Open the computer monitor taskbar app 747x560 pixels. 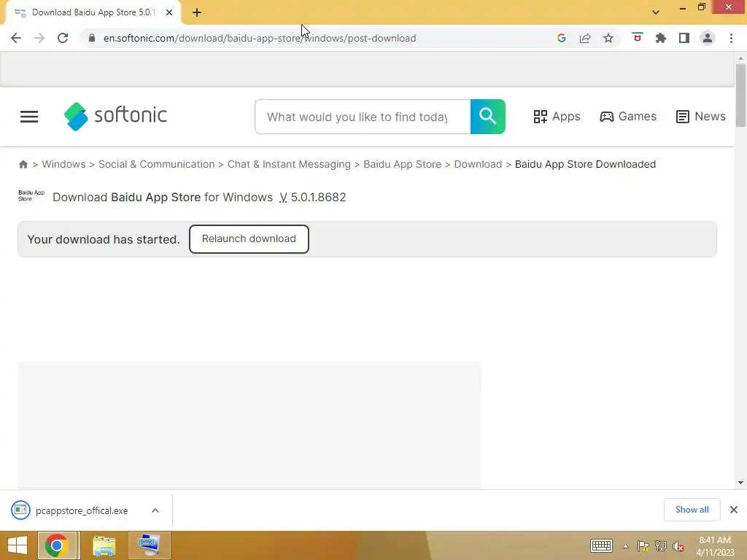point(149,545)
